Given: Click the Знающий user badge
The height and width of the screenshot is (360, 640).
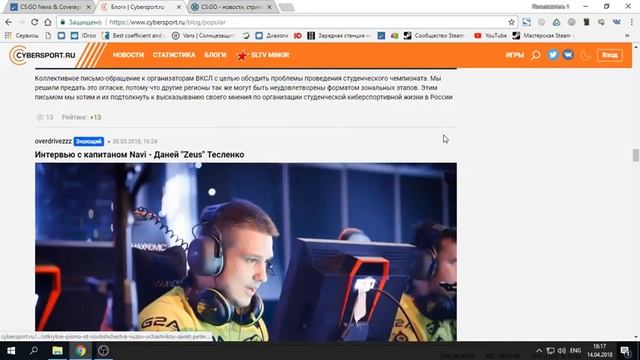Looking at the screenshot, I should coord(89,141).
